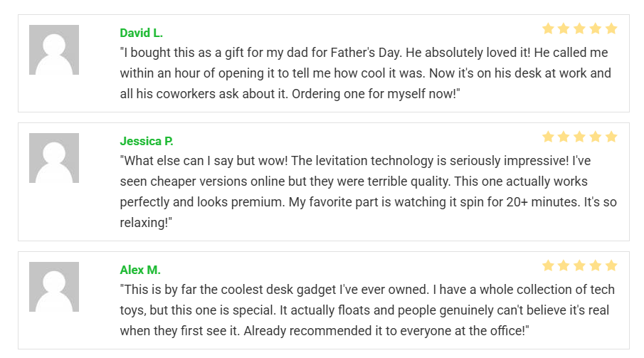Image resolution: width=644 pixels, height=358 pixels.
Task: Select the fifth star in Jessica P.'s rating
Action: pyautogui.click(x=611, y=137)
